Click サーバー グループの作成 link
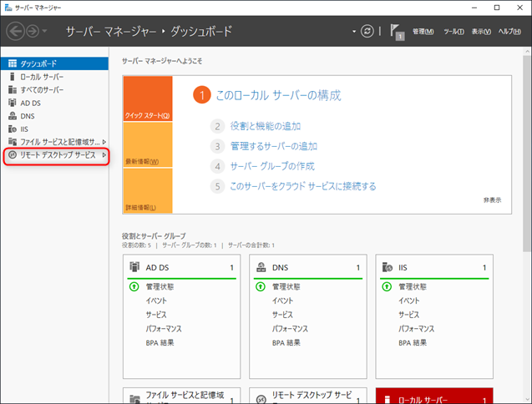 (272, 166)
